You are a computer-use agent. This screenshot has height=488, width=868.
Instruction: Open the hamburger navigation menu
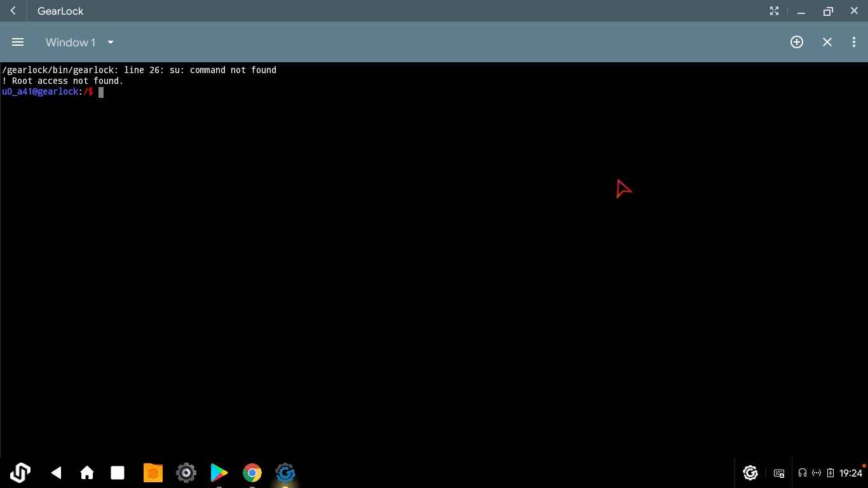[x=18, y=42]
